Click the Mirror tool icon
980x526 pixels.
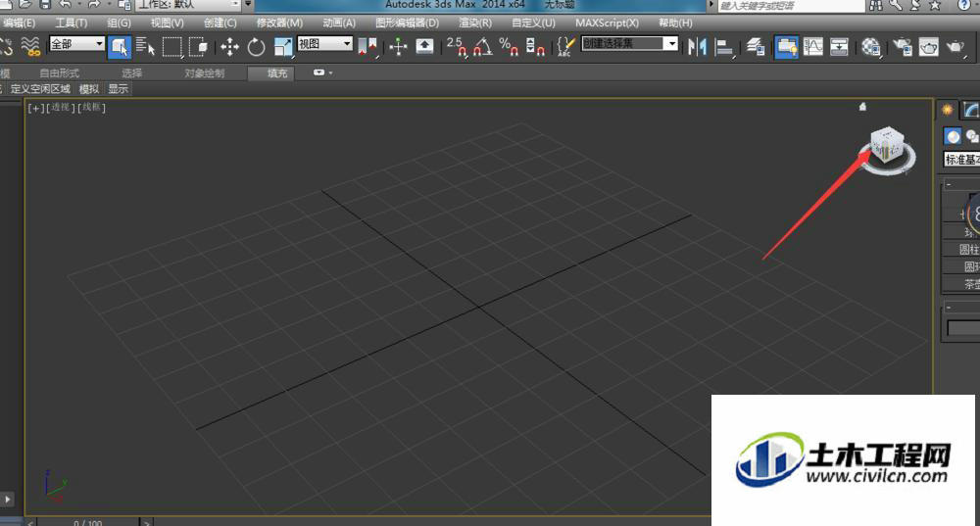click(x=697, y=47)
